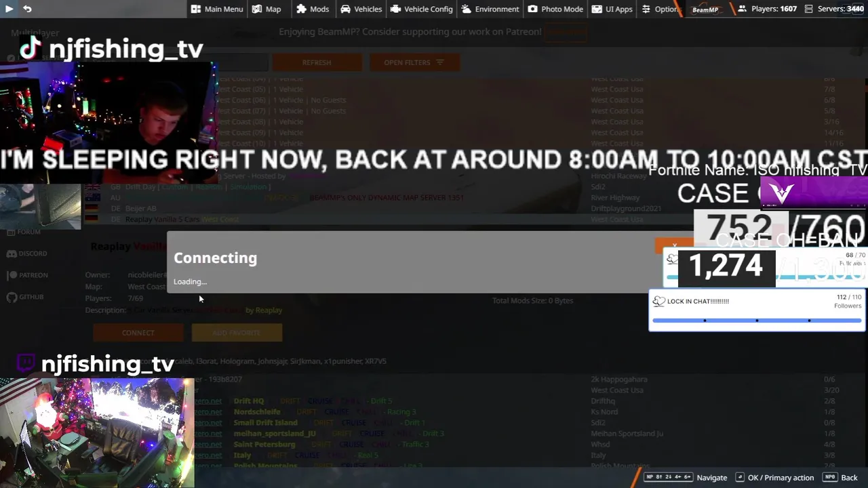Click the bottom room camera thumbnail

[97, 432]
